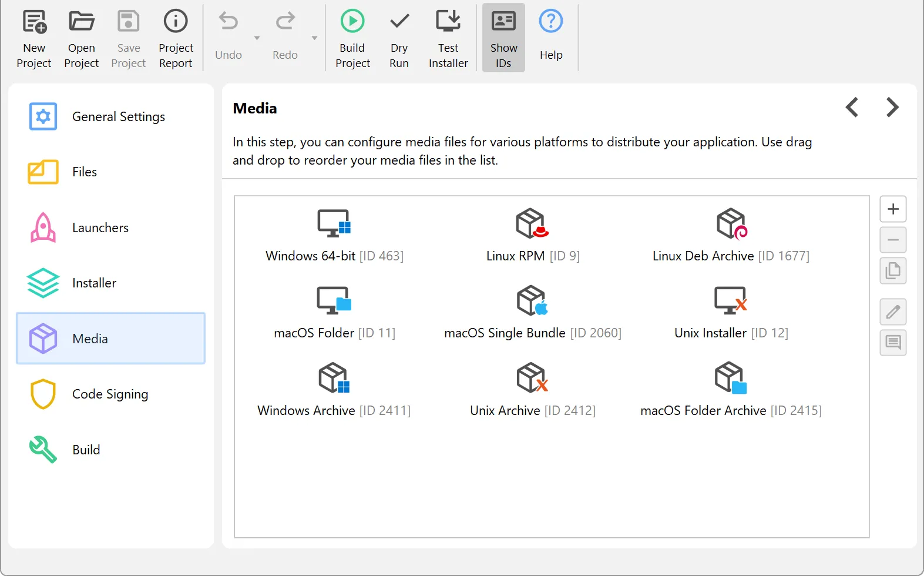Click the Launchers rocket icon
The width and height of the screenshot is (924, 576).
tap(43, 227)
